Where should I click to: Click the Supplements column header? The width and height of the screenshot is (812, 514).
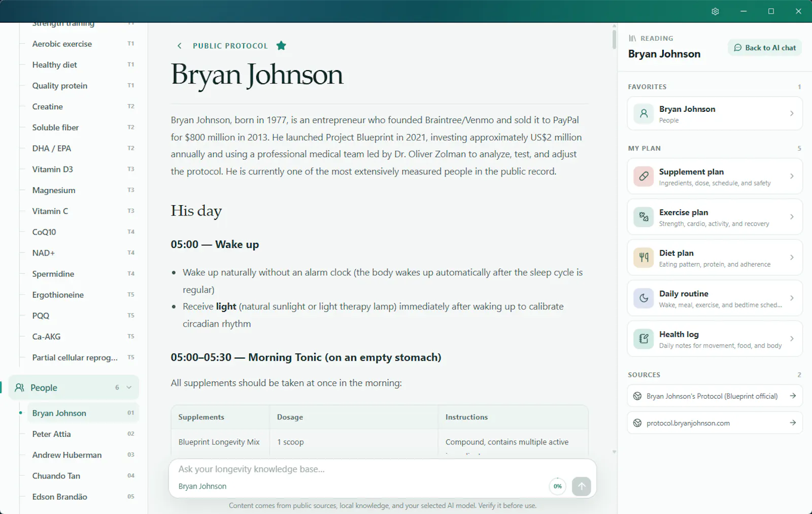[x=220, y=417]
